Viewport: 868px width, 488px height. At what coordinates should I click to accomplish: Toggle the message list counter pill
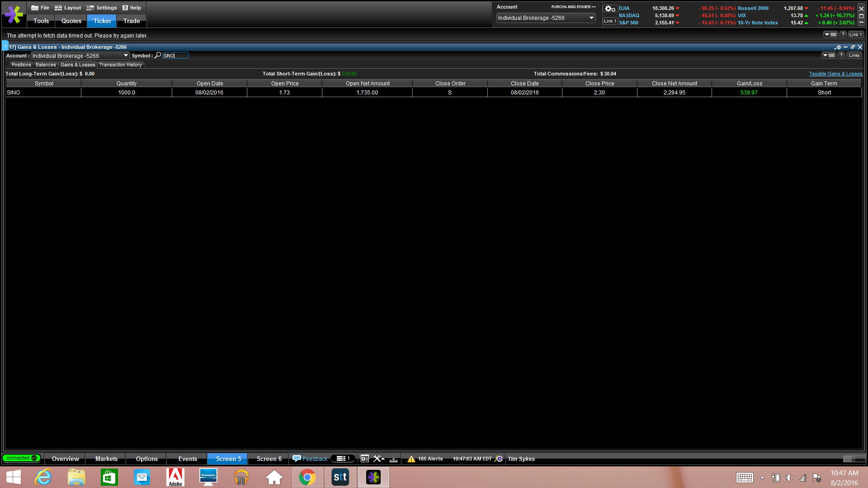tap(344, 459)
